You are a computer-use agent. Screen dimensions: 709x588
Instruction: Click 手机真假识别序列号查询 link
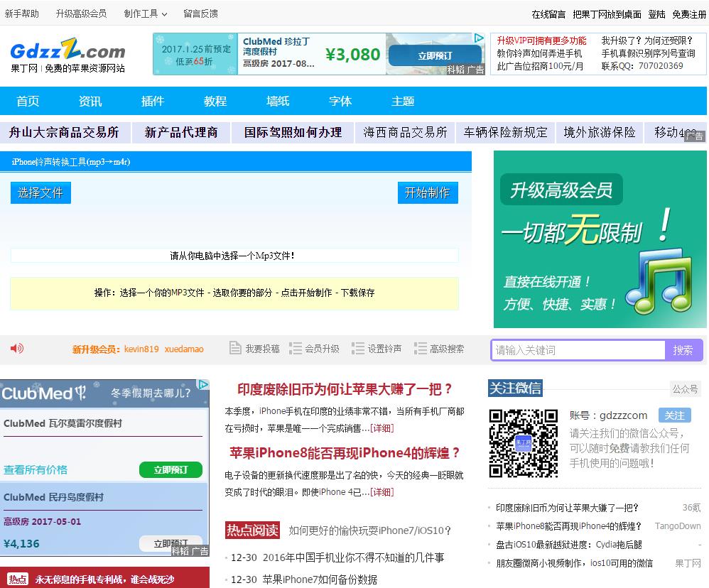click(x=648, y=53)
